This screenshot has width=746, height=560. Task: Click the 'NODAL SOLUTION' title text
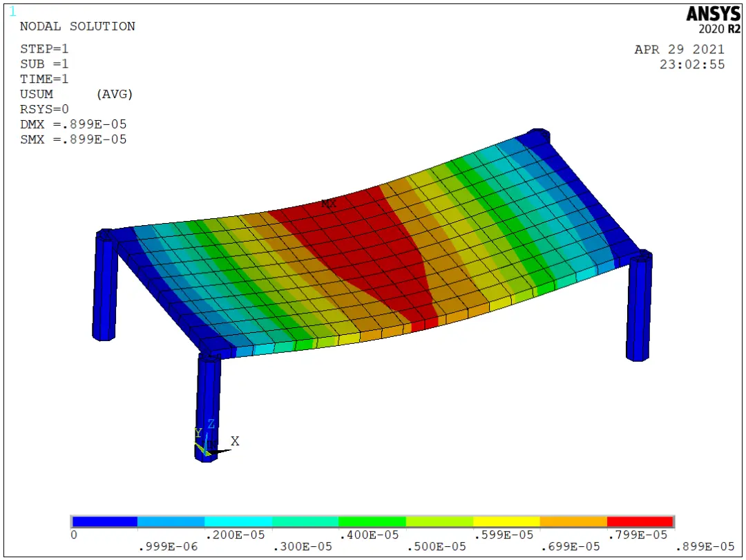point(77,26)
